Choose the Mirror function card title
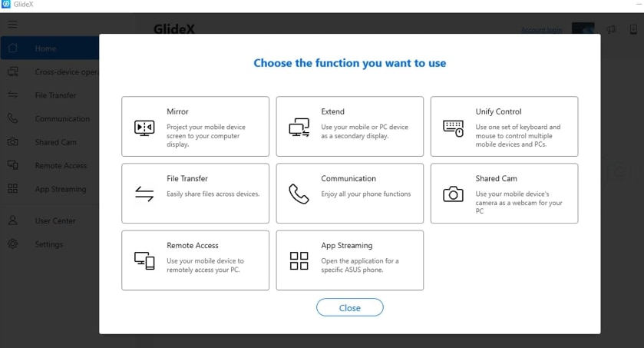The height and width of the screenshot is (348, 644). 177,111
